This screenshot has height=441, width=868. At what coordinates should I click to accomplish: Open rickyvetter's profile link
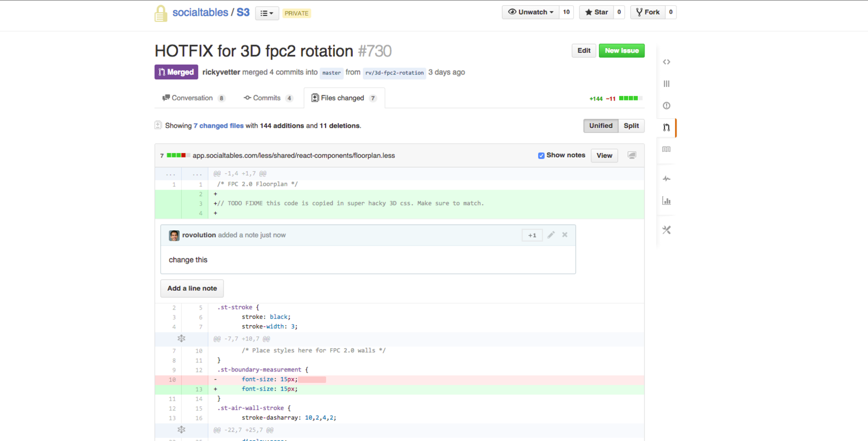(221, 72)
